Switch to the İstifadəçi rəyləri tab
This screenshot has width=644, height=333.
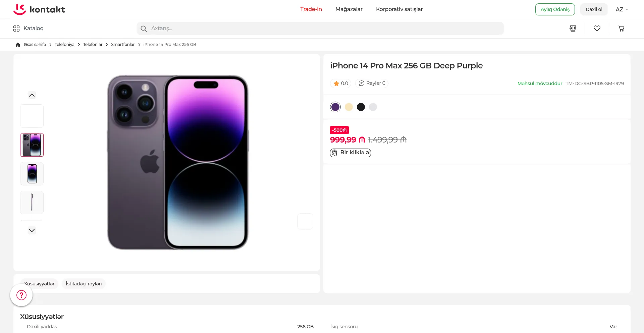point(84,284)
